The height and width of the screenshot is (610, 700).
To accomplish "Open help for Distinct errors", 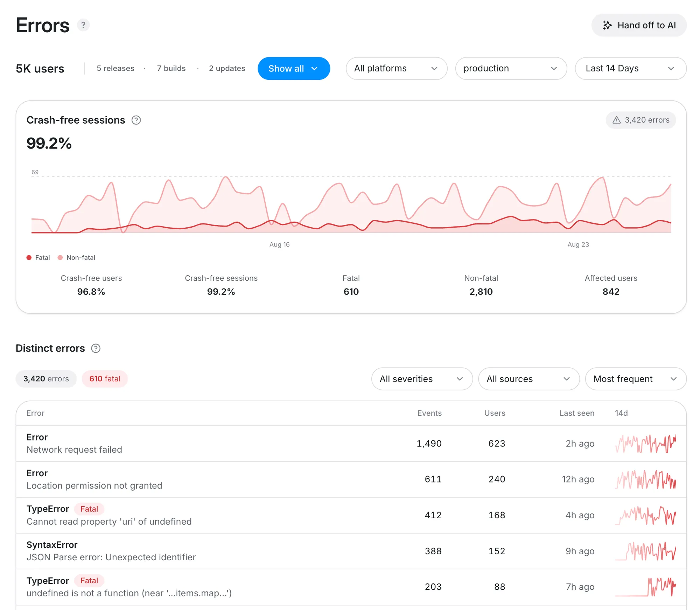I will pyautogui.click(x=96, y=348).
